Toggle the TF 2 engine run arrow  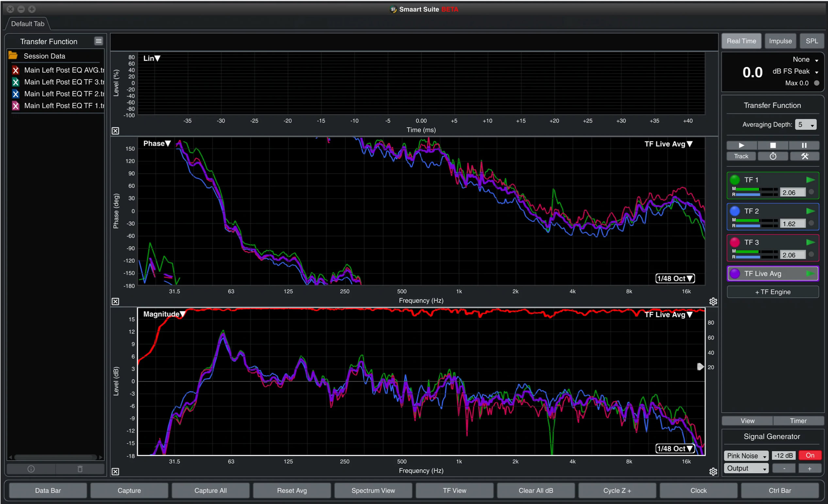810,211
